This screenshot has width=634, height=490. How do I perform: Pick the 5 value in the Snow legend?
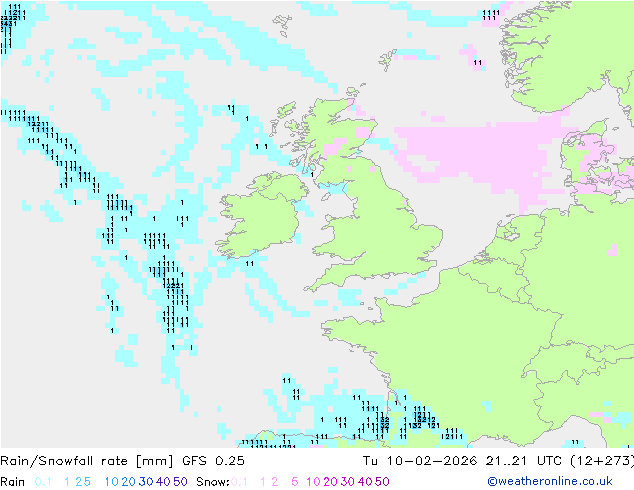[295, 482]
